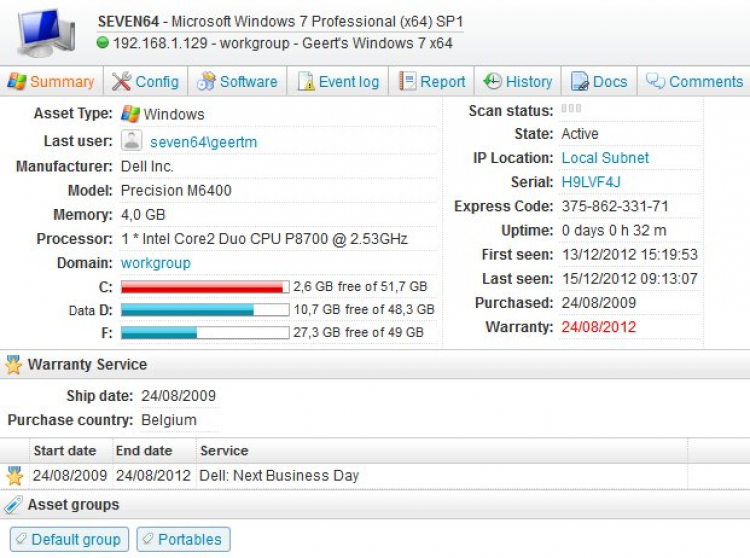Open the Local Subnet IP location link

[x=605, y=158]
